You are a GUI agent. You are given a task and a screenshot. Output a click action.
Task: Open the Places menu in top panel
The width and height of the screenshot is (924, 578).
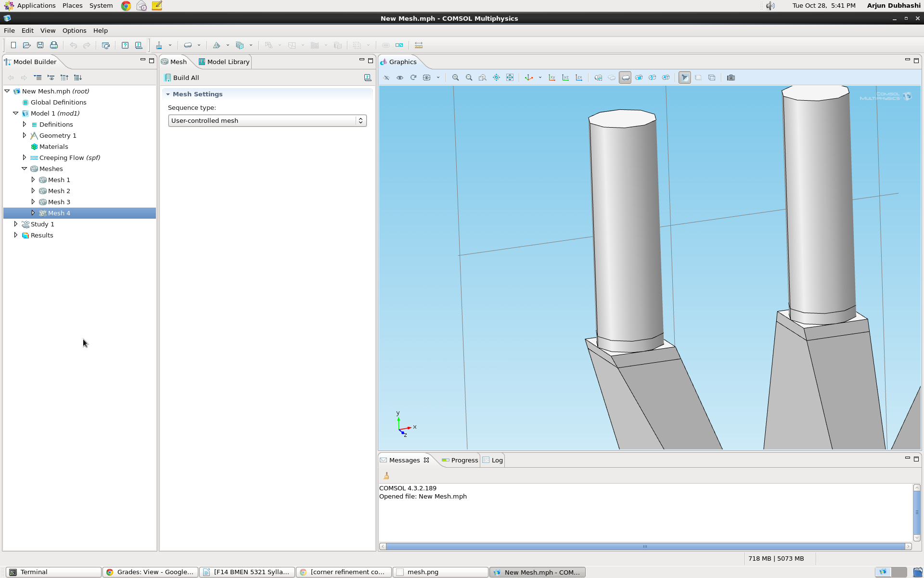72,5
